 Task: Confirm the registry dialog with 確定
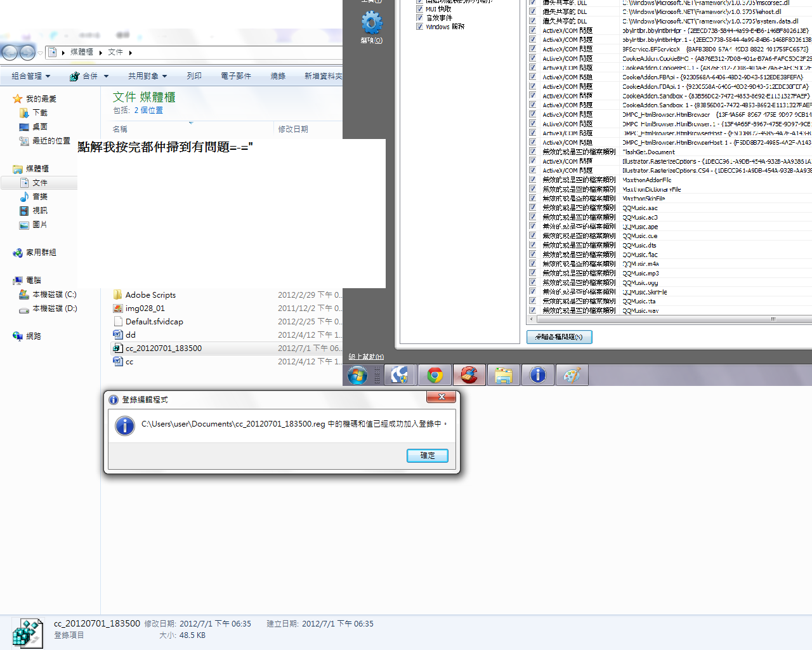pos(428,456)
